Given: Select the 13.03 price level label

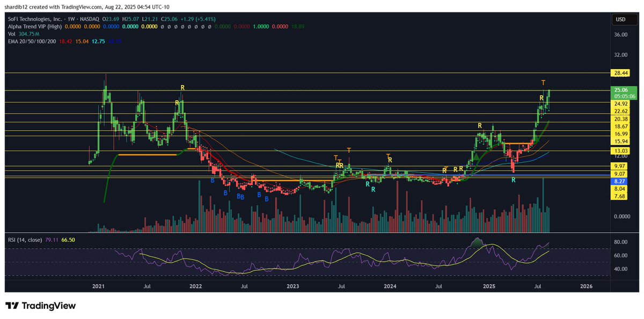Looking at the screenshot, I should (621, 151).
